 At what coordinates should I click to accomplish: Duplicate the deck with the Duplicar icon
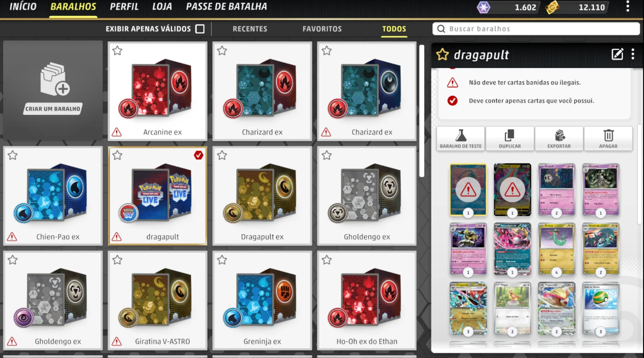510,135
